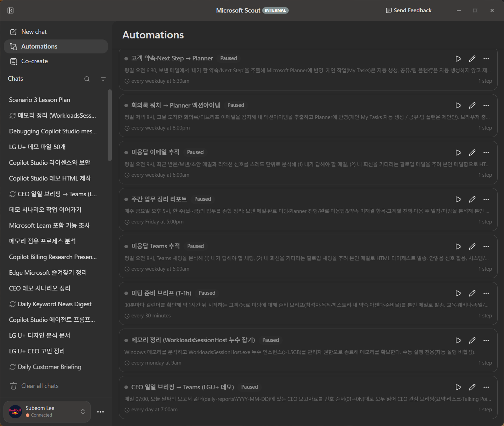
Task: Run the 미팅 준비 브리프 (T-1h) automation
Action: [x=458, y=293]
